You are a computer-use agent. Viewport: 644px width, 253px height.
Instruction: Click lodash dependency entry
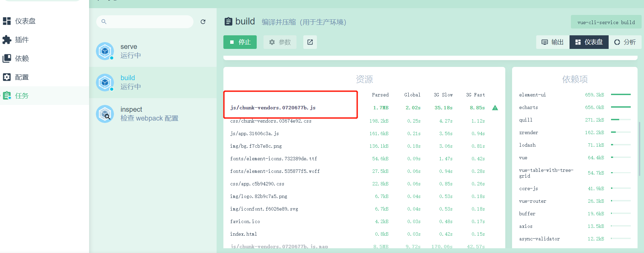575,145
